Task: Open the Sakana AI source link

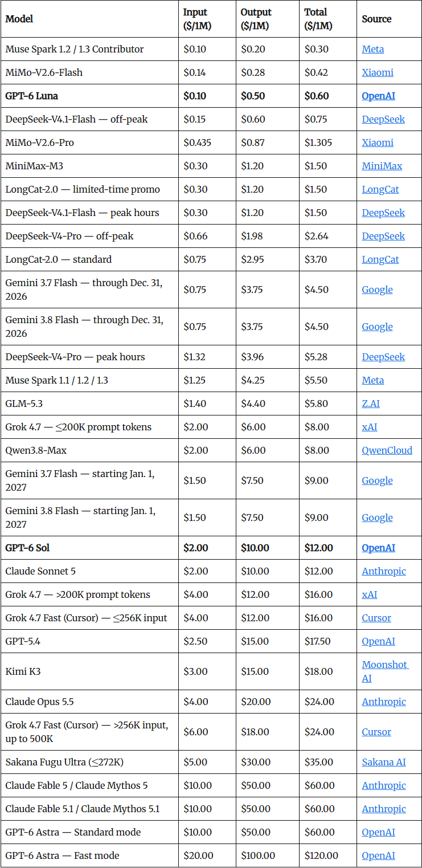Action: (384, 762)
